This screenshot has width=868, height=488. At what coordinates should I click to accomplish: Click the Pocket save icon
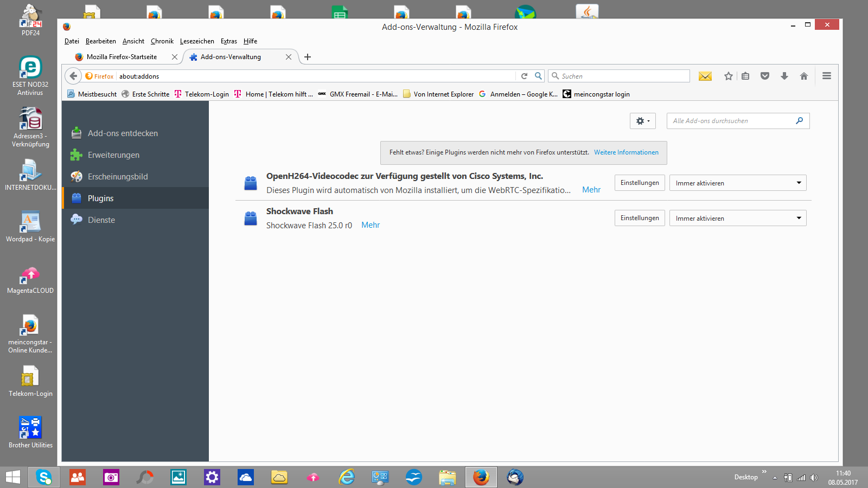click(764, 76)
